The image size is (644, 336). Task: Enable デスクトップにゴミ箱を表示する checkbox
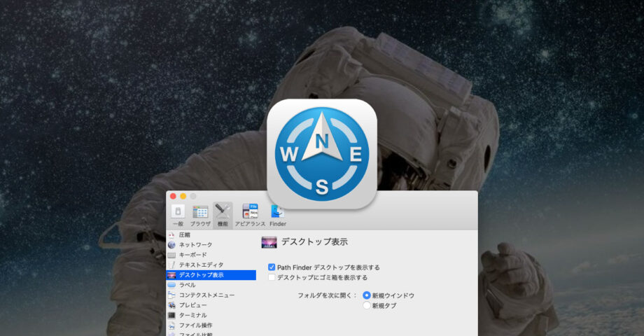(x=272, y=278)
